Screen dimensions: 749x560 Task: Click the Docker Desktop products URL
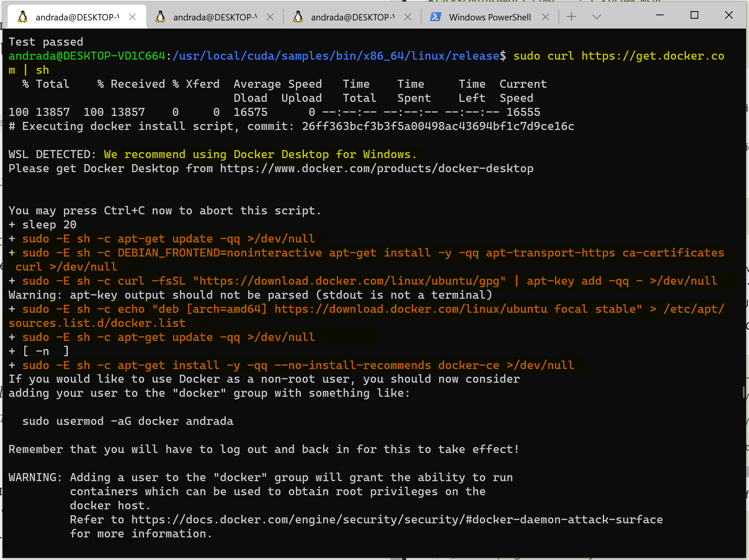click(377, 169)
